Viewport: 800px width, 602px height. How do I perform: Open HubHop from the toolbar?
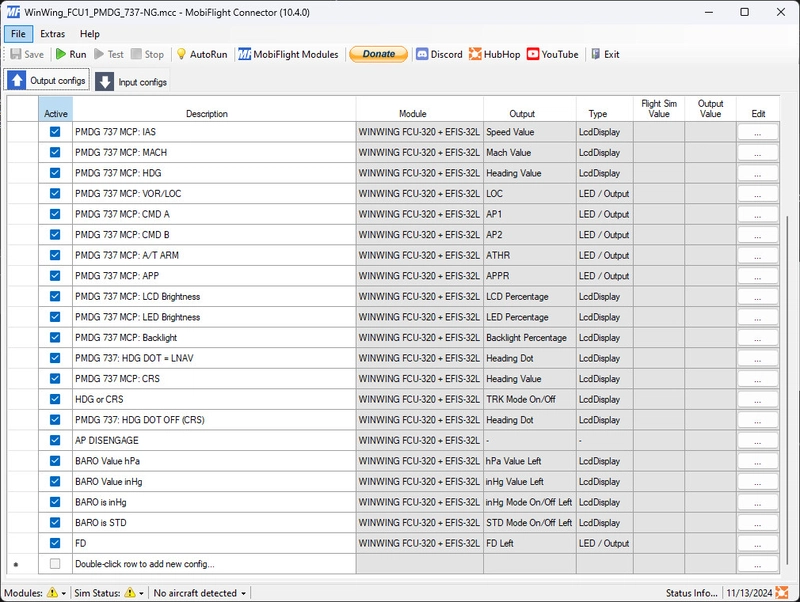pos(475,54)
